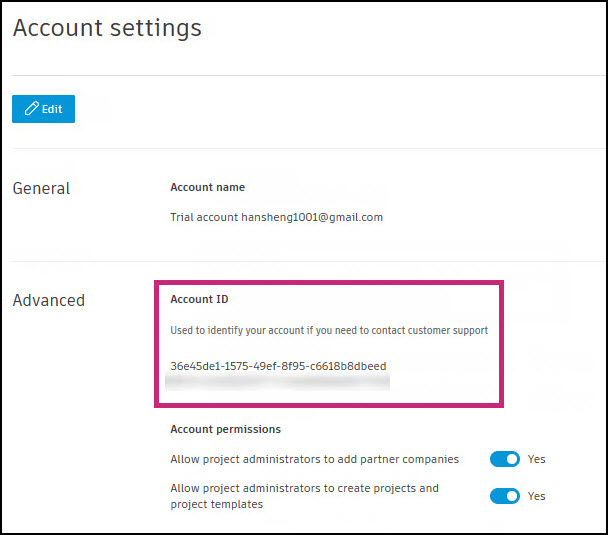Viewport: 608px width, 535px height.
Task: Select the General section label
Action: 41,188
